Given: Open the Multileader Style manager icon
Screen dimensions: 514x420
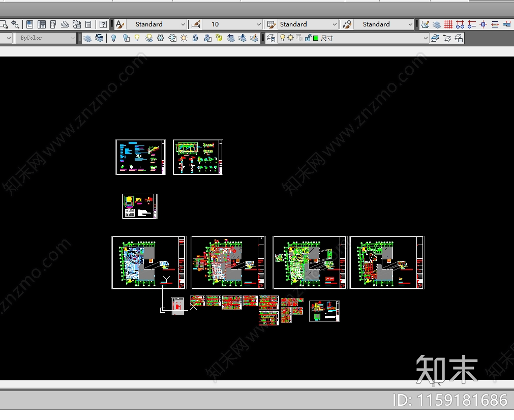Looking at the screenshot, I should coord(347,24).
